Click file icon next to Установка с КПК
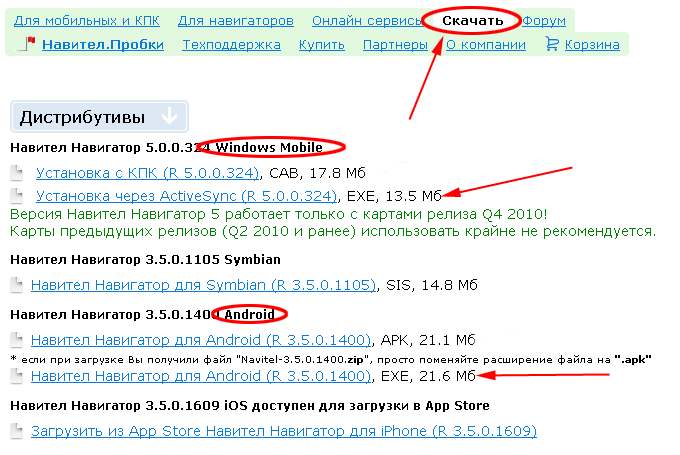 point(17,173)
